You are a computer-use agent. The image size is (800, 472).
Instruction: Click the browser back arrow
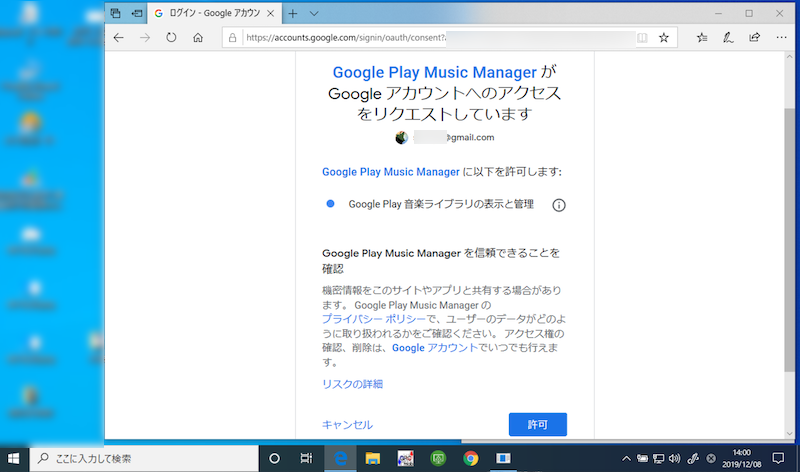tap(119, 38)
